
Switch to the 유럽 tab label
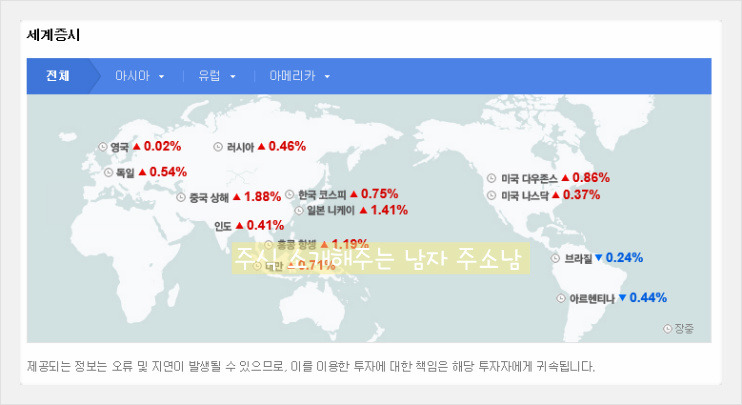click(210, 76)
